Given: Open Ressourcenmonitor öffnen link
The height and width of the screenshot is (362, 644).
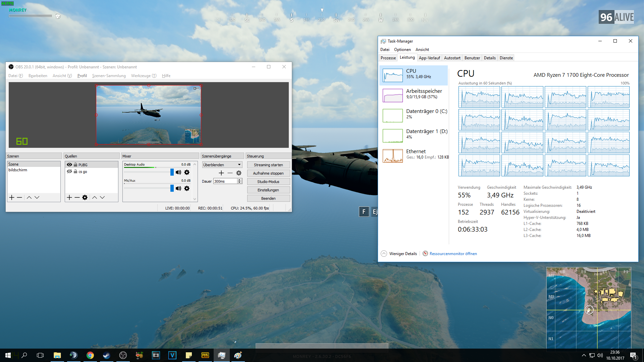Looking at the screenshot, I should click(x=453, y=254).
